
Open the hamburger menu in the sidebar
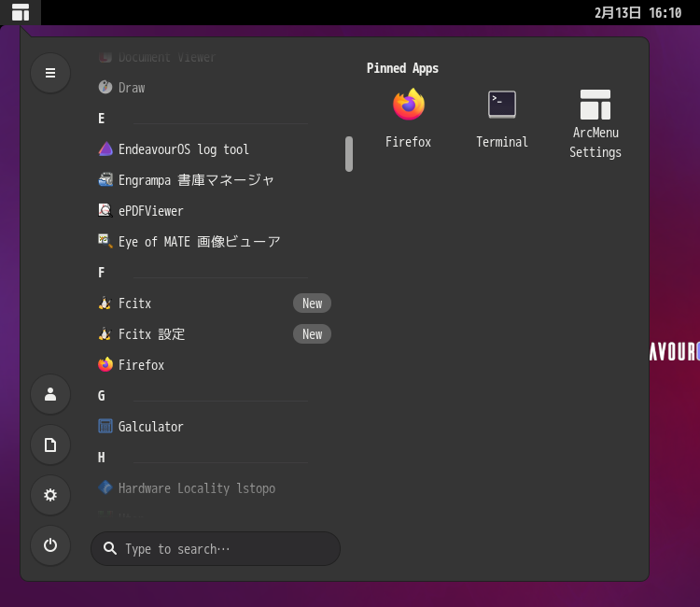50,73
